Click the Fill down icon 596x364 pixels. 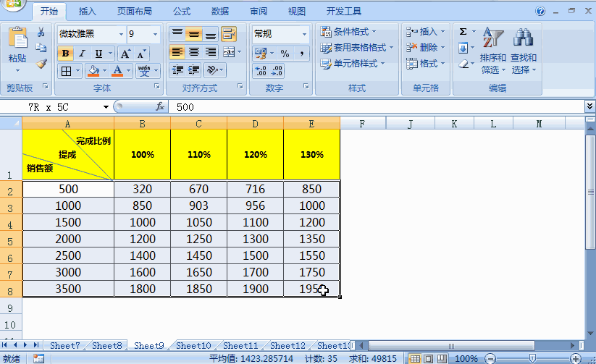point(463,48)
